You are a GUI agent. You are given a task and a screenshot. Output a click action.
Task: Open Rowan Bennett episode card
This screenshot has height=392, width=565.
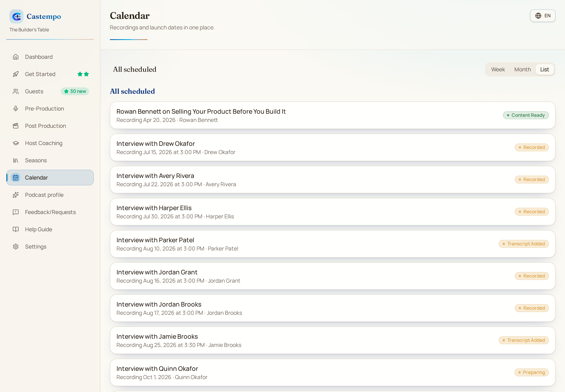332,115
